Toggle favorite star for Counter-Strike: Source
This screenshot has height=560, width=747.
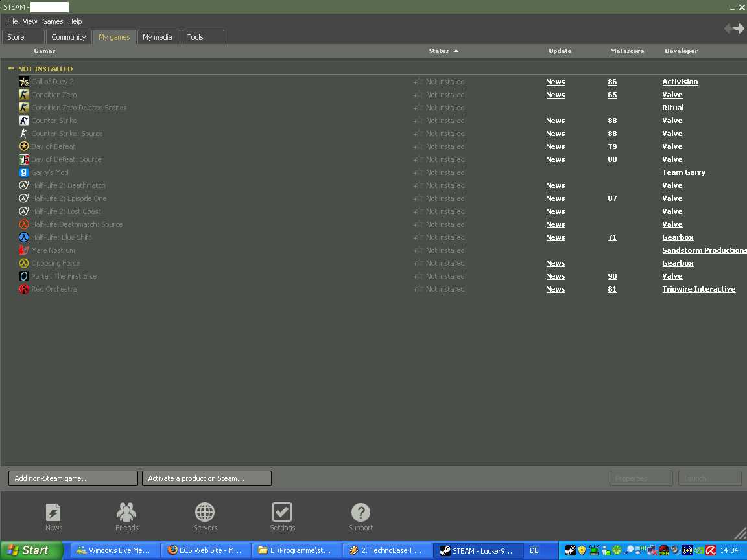pyautogui.click(x=418, y=134)
